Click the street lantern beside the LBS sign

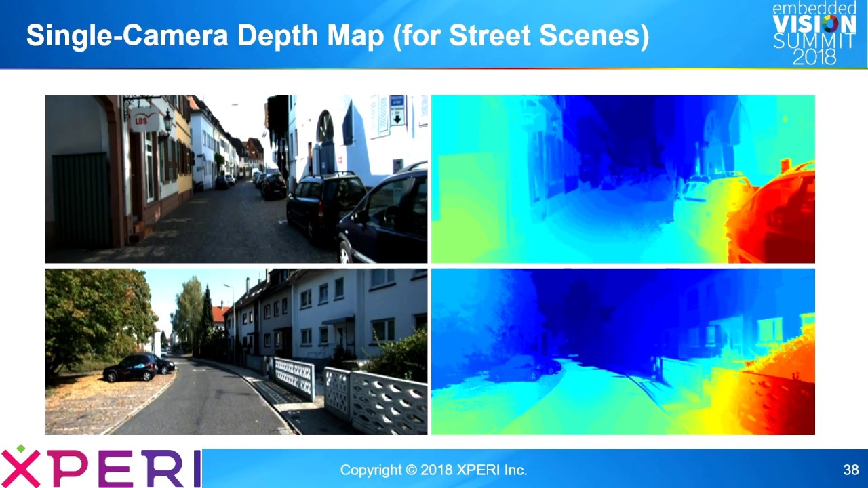point(166,123)
